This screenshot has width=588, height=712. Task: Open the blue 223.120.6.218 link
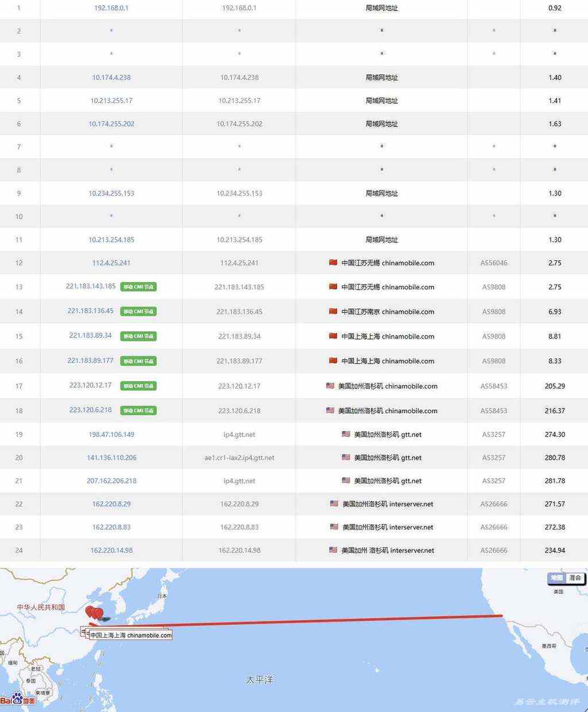point(91,410)
